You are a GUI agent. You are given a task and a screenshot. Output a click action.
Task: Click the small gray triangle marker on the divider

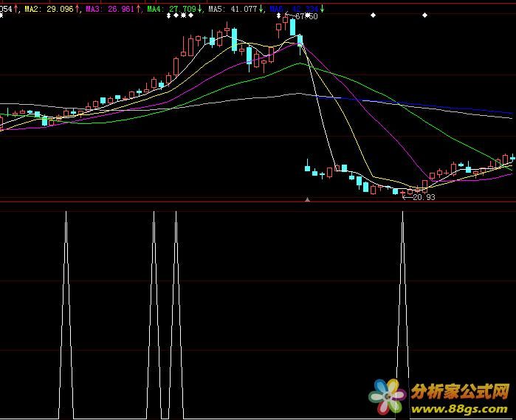(x=308, y=199)
